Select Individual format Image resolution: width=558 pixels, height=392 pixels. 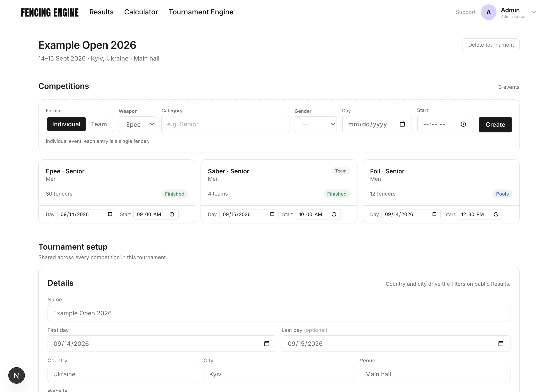[x=66, y=124]
